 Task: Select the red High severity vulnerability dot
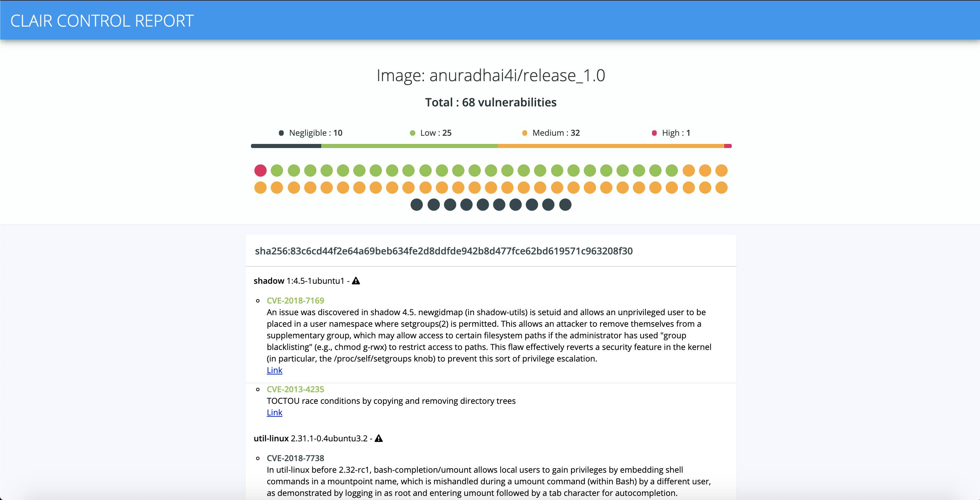[x=260, y=171]
